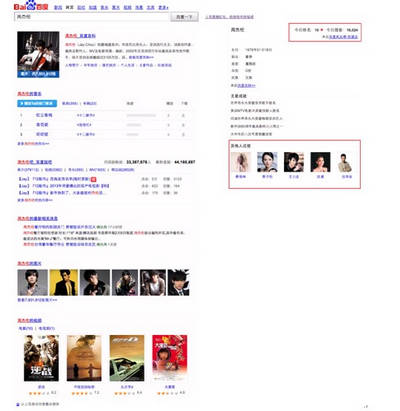Open the last item in the top navigation
The image size is (400, 411).
[x=163, y=7]
